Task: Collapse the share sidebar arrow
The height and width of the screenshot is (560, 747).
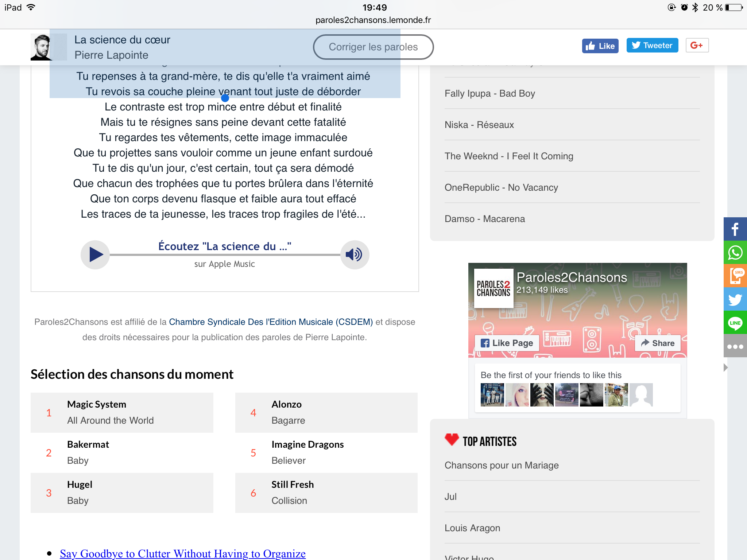Action: pyautogui.click(x=726, y=367)
